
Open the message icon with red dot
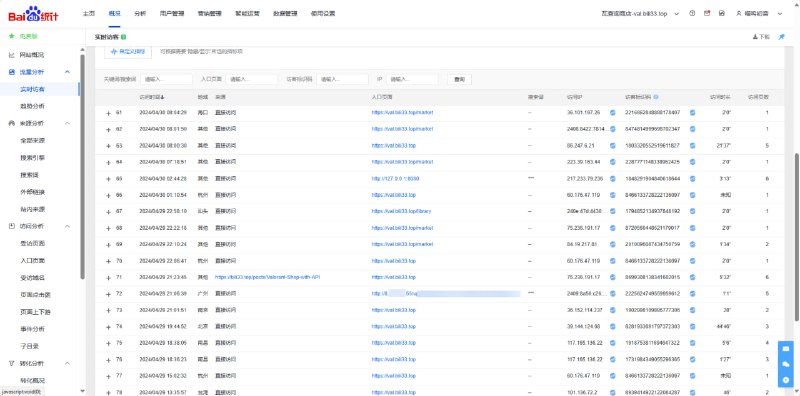tap(707, 14)
